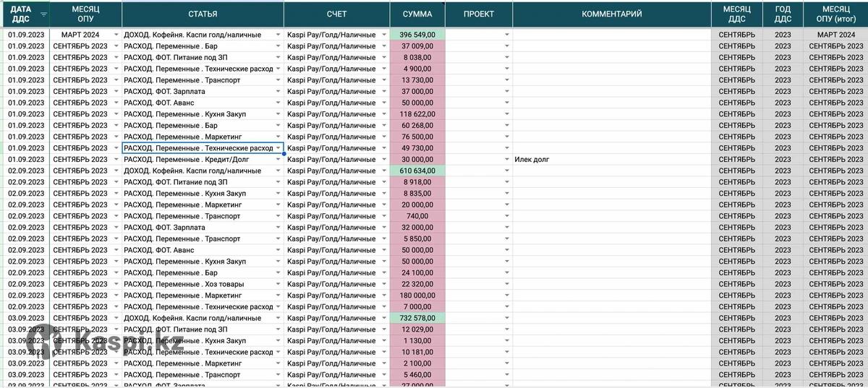Select the green 732 578,00 income cell
This screenshot has height=388, width=868.
[417, 318]
